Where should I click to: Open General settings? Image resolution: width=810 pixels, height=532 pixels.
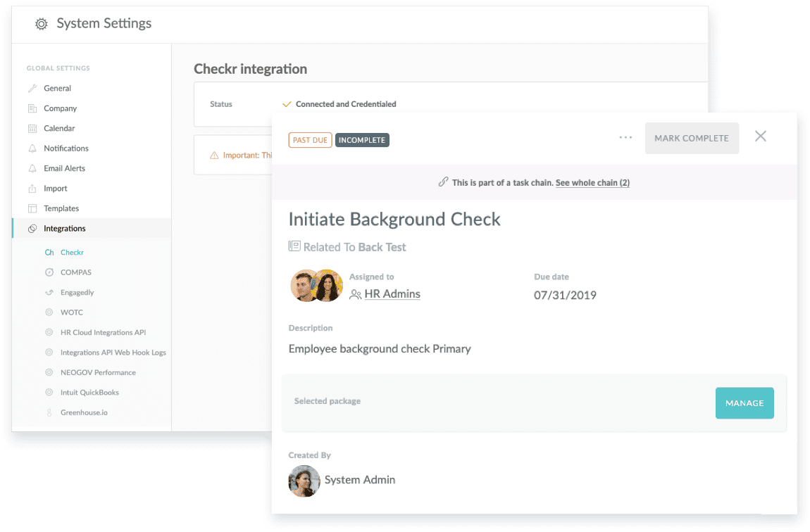57,88
